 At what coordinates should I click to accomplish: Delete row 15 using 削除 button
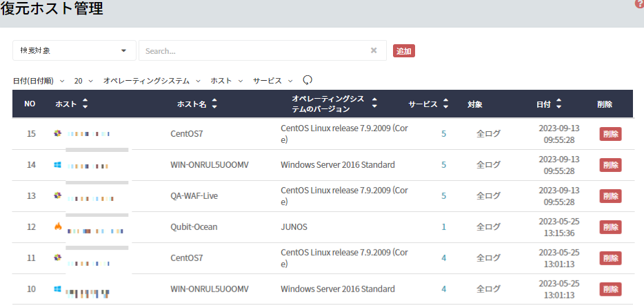click(x=610, y=134)
